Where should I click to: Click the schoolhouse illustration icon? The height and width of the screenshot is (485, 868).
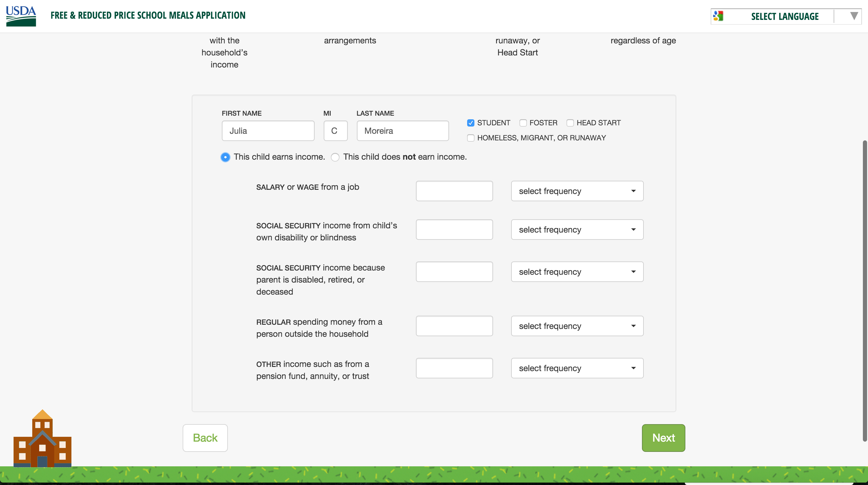(x=42, y=439)
